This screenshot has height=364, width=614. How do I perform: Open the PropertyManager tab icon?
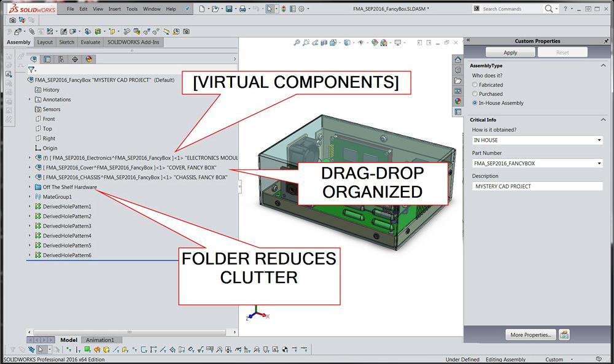47,59
